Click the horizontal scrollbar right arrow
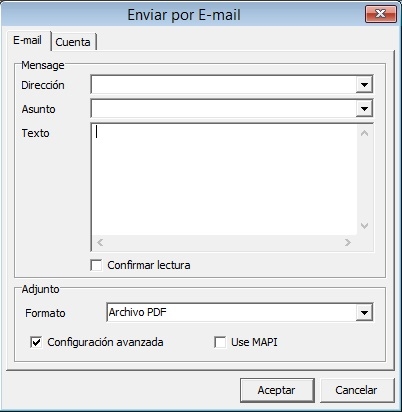Image resolution: width=402 pixels, height=412 pixels. [348, 243]
